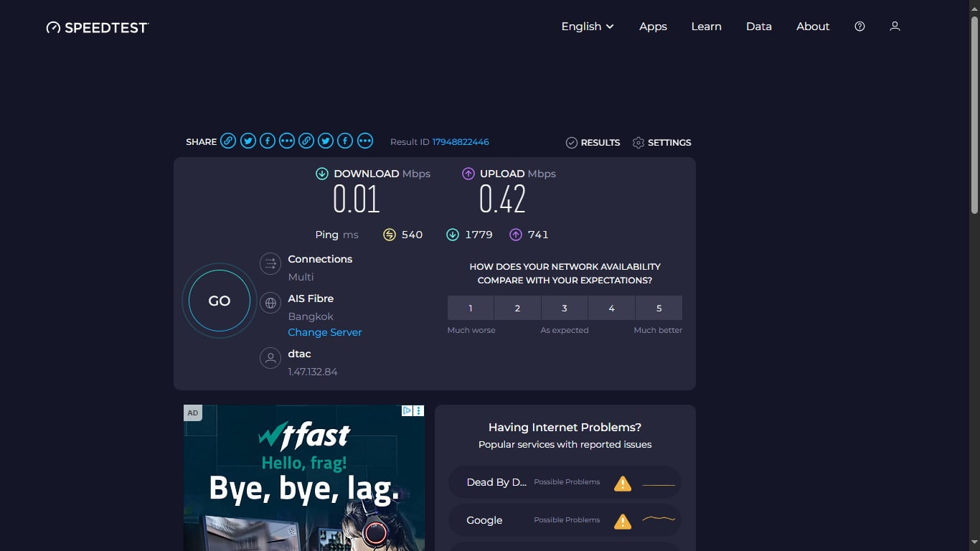980x551 pixels.
Task: Click the ad options dots icon
Action: (x=419, y=411)
